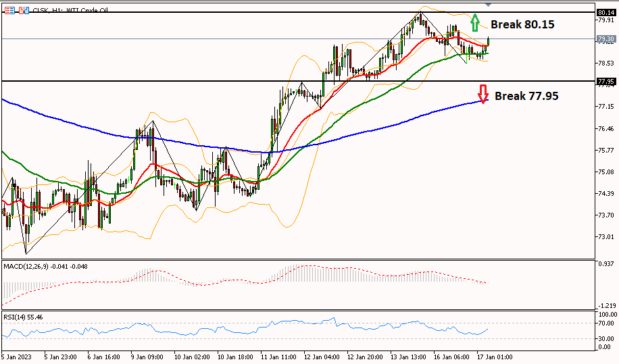Select the "11 Jan 11:00" time axis label
Viewport: 619px width, 364px height.
point(280,356)
